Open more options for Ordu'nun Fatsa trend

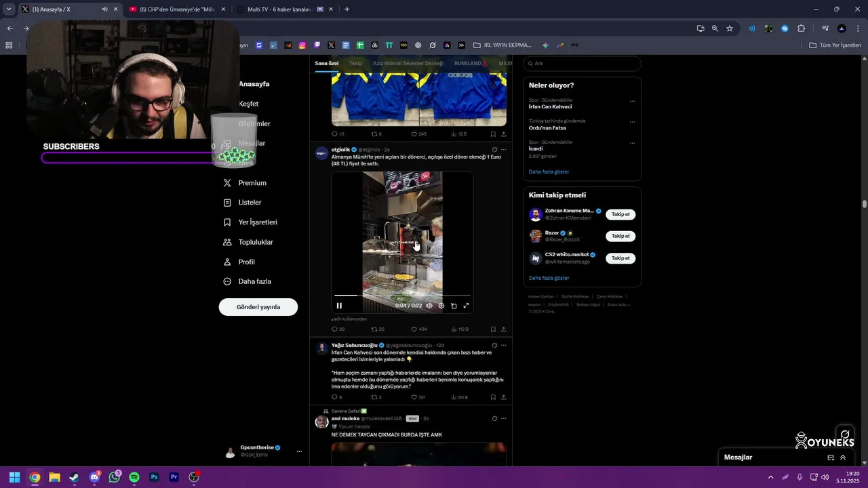coord(632,122)
